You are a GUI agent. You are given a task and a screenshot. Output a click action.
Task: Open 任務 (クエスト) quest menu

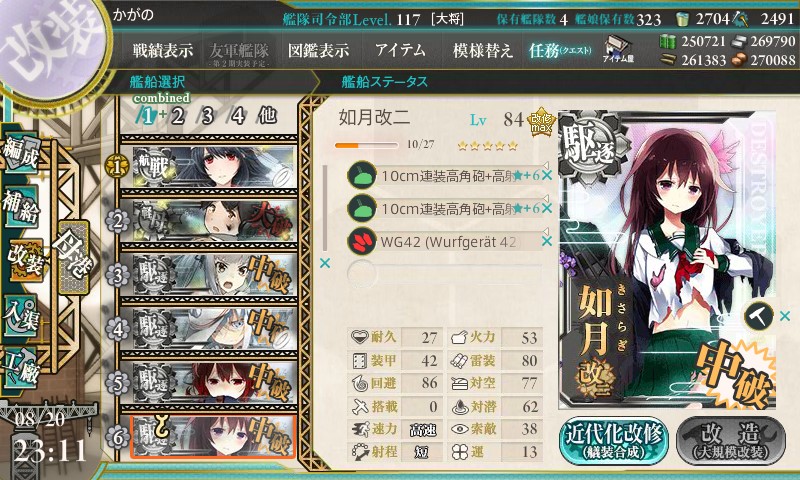click(x=560, y=50)
